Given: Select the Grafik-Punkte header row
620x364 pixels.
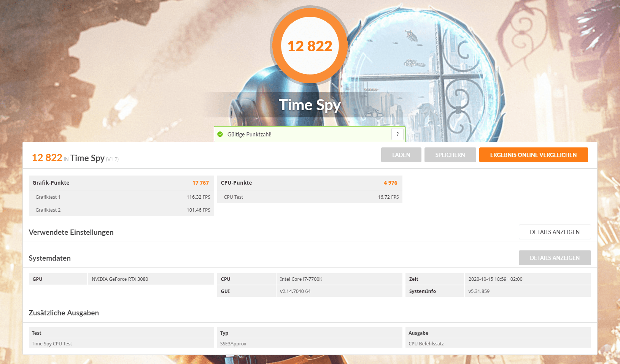Looking at the screenshot, I should 121,183.
